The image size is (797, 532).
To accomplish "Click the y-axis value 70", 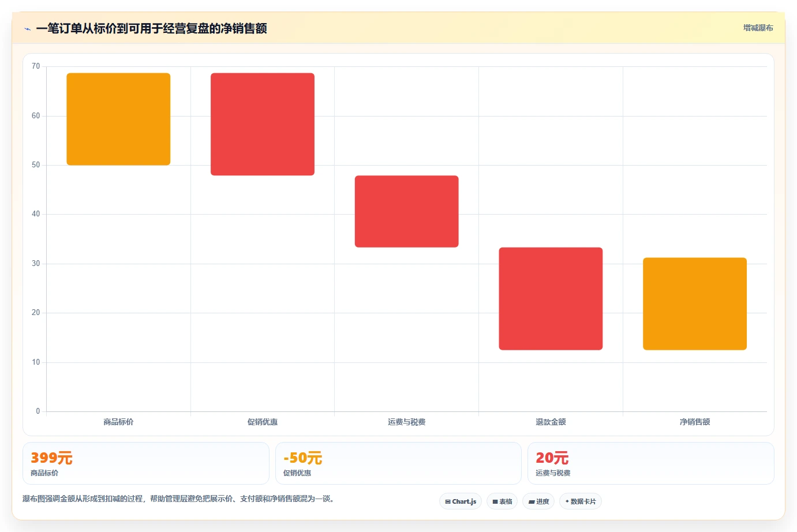I will 36,66.
